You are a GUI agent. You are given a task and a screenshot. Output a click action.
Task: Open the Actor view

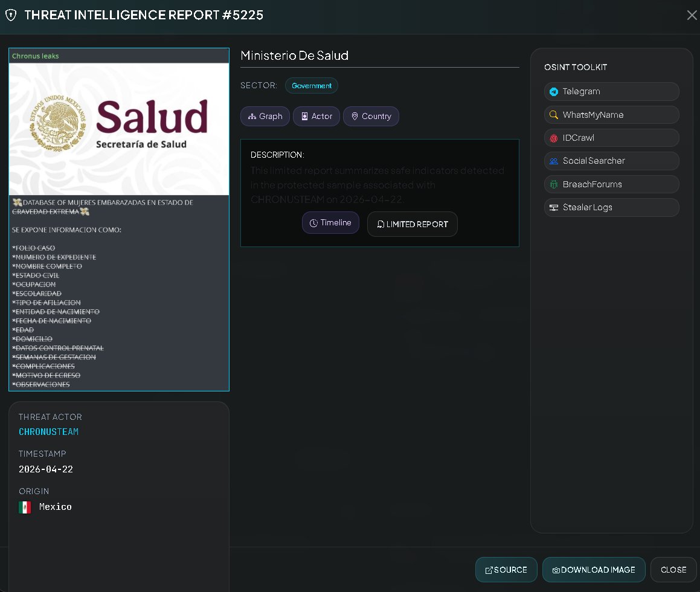click(x=316, y=117)
